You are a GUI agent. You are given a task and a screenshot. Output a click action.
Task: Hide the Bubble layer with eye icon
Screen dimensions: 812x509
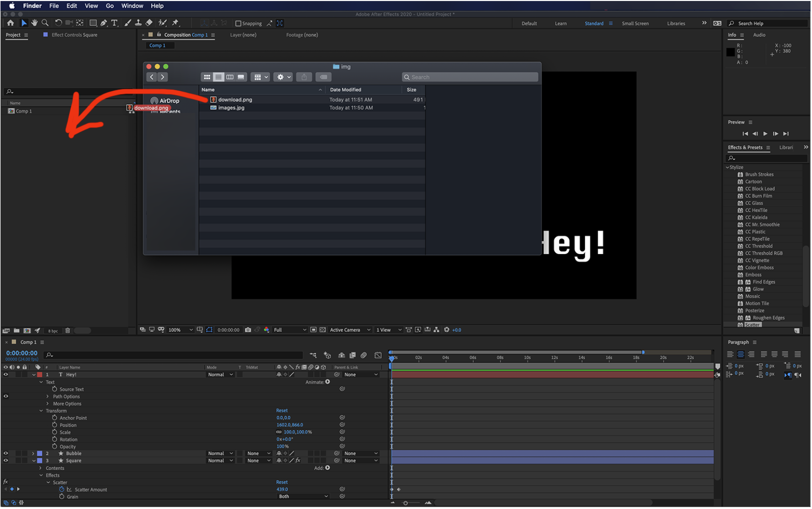click(x=6, y=453)
